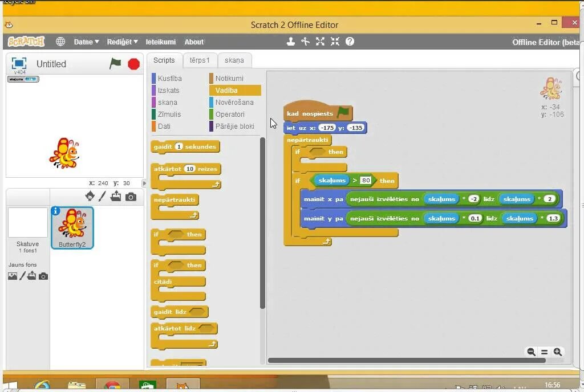
Task: Select the Pārējie bloki category
Action: 234,126
